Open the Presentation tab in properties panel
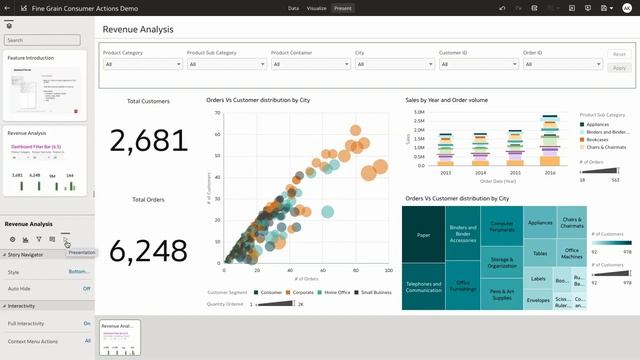640x360 pixels. point(65,240)
